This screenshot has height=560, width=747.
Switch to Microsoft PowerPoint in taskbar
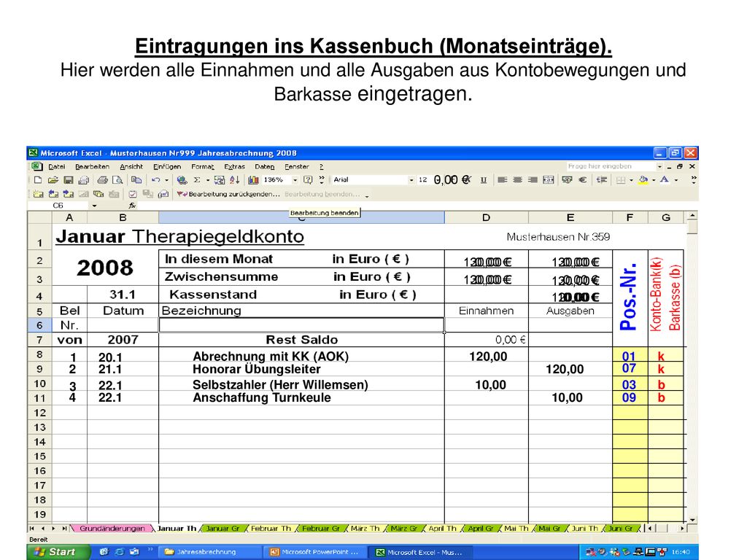pos(314,553)
